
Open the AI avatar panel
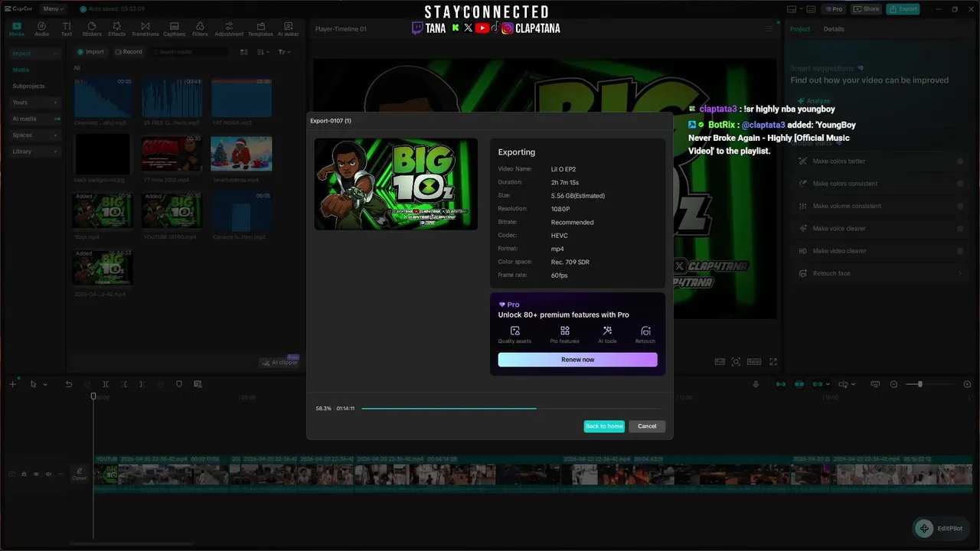click(x=289, y=29)
